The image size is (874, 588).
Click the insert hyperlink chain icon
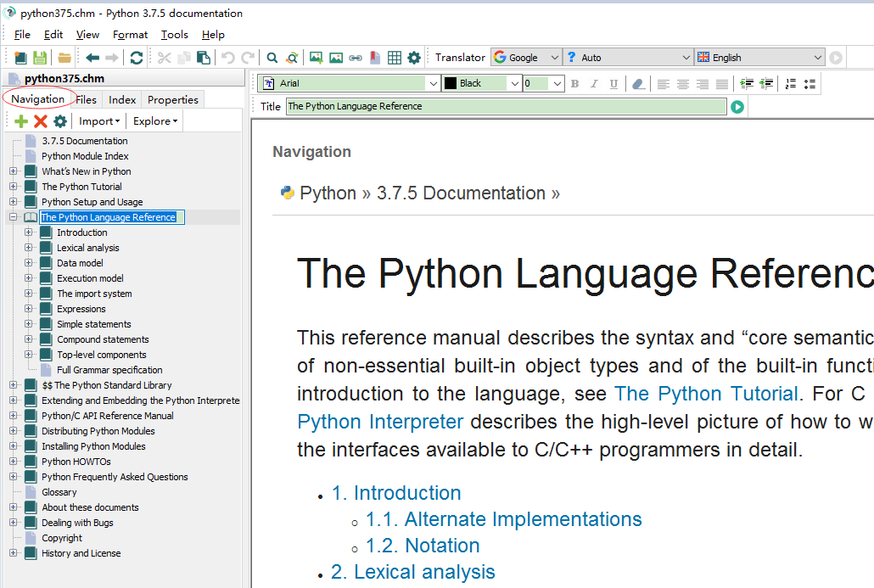point(356,58)
